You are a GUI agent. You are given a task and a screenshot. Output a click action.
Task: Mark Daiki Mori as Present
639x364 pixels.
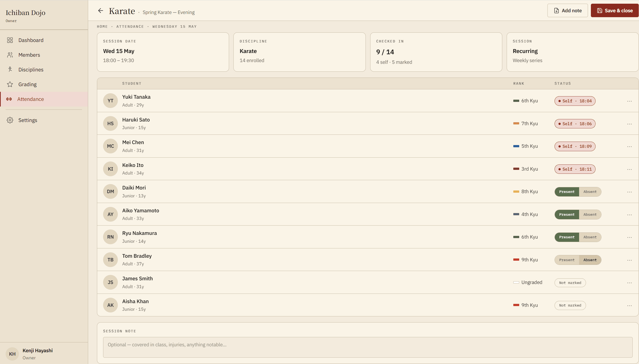point(567,192)
